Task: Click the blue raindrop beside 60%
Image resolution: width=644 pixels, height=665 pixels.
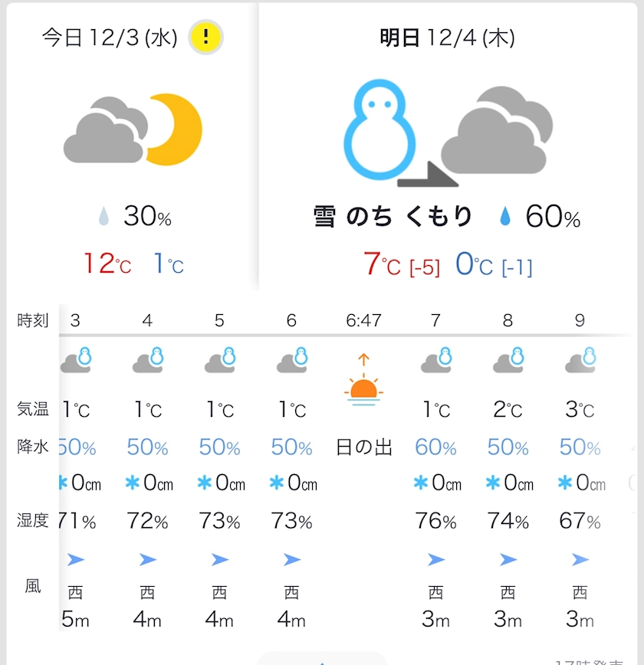Action: click(505, 218)
